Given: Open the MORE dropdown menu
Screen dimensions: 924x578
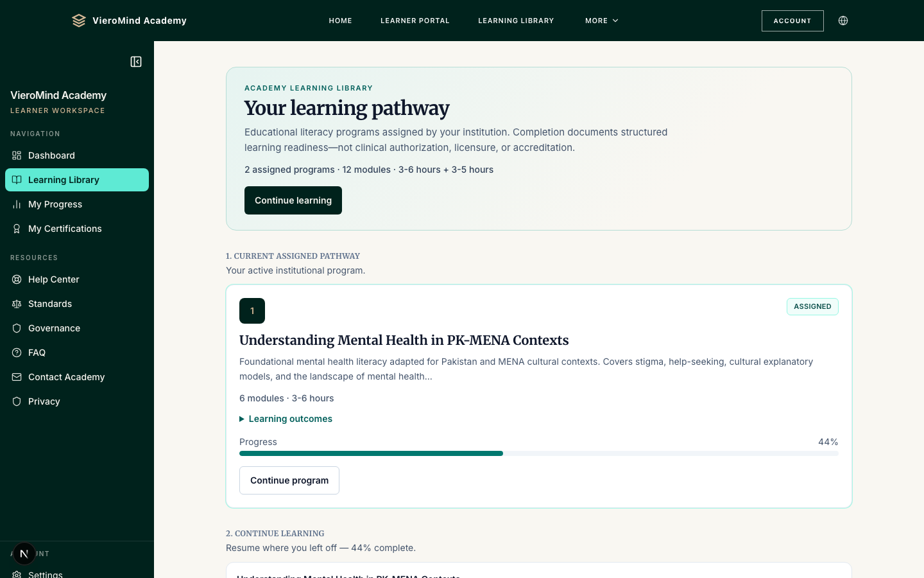Looking at the screenshot, I should (602, 21).
